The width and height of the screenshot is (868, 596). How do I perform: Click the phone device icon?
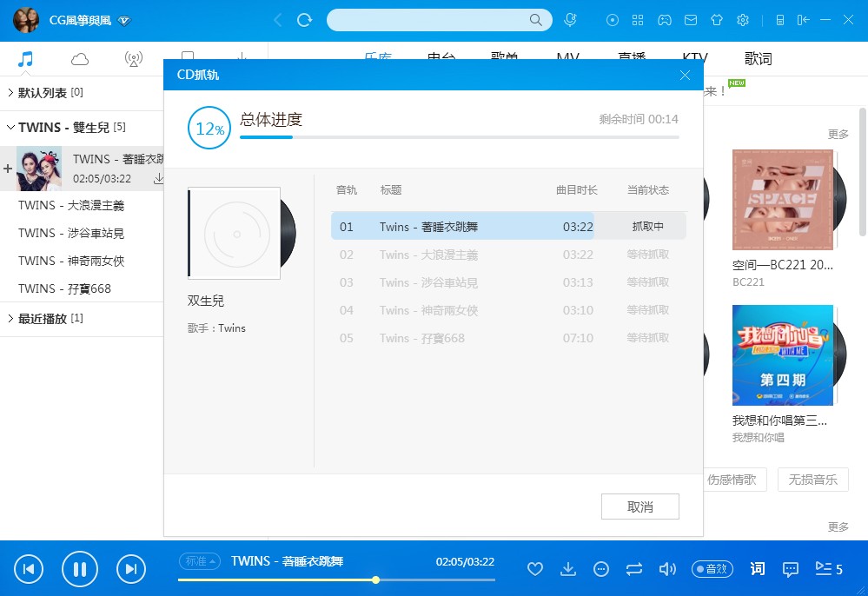(x=780, y=21)
